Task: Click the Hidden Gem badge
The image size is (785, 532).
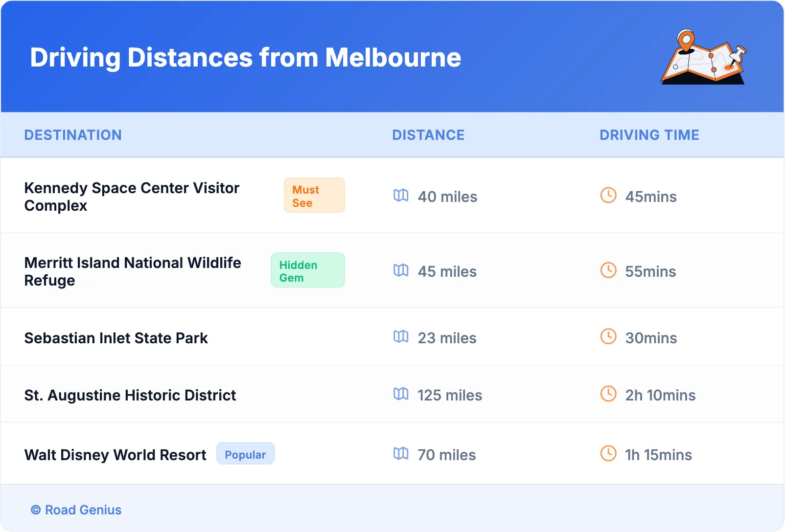Action: tap(308, 270)
